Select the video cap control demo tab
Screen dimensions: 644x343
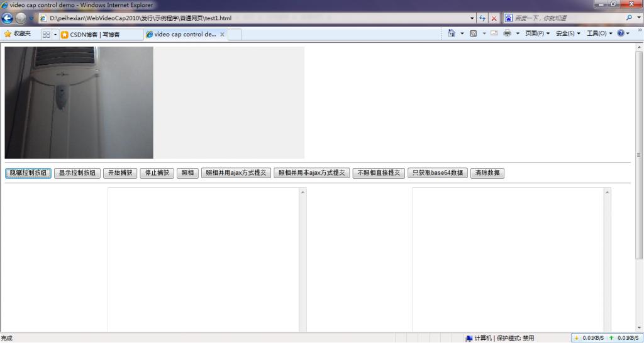181,35
